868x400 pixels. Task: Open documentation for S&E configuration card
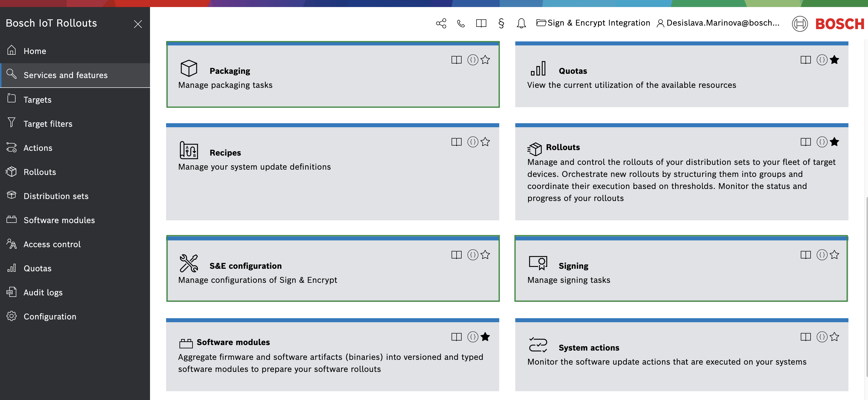coord(457,255)
